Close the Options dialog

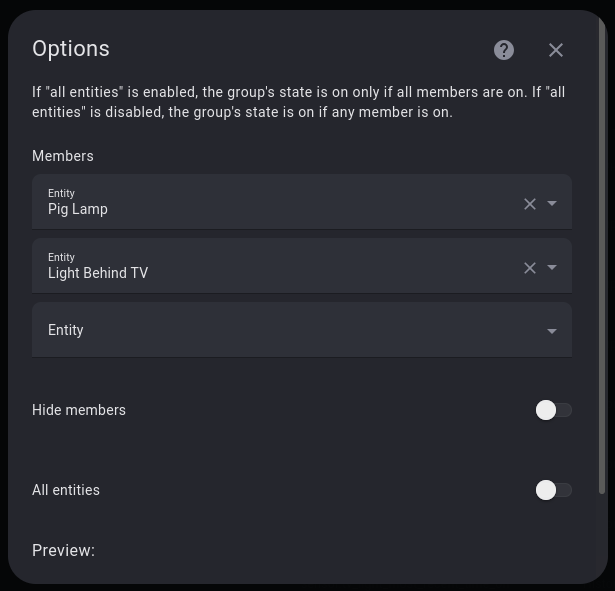click(x=556, y=50)
